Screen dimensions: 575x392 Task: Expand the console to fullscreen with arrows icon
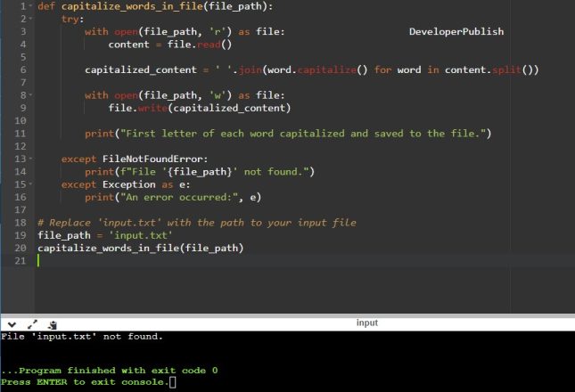[32, 324]
